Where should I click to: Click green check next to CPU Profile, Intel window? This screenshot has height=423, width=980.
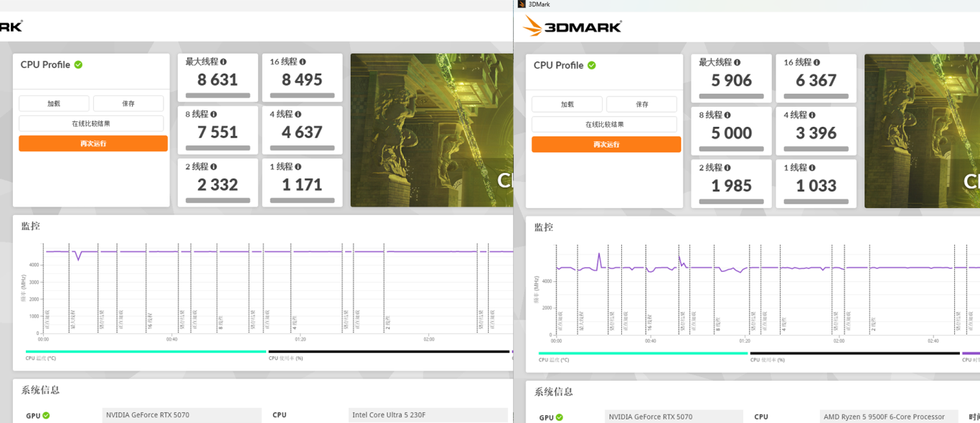click(78, 65)
